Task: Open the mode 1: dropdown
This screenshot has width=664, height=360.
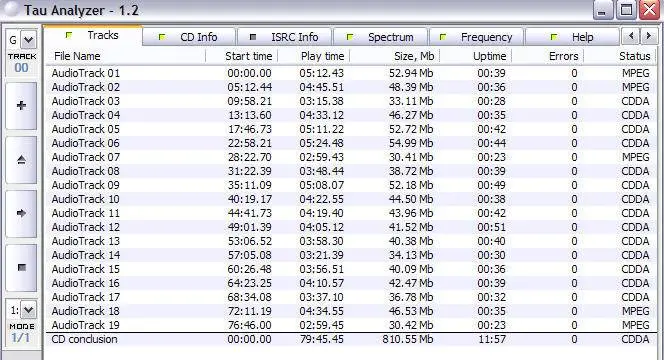Action: coord(28,310)
